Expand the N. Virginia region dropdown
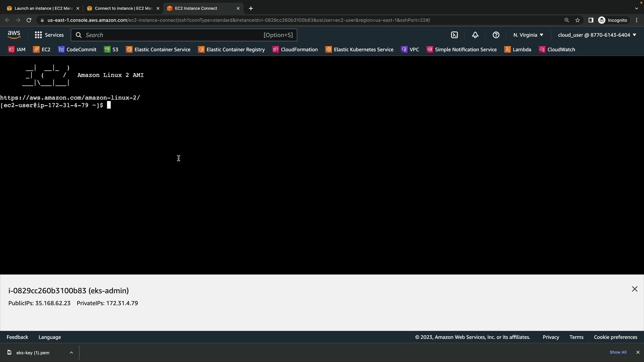Viewport: 644px width, 362px height. click(x=528, y=35)
